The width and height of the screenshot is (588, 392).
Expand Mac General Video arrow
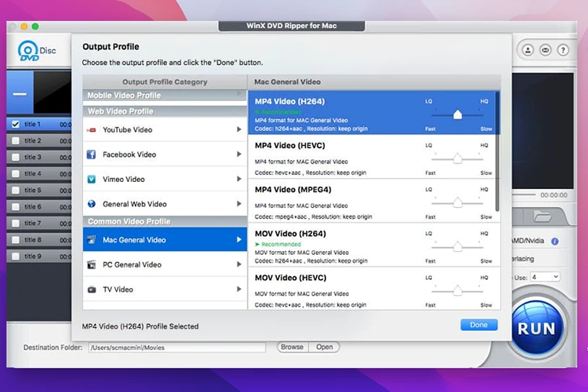[239, 240]
